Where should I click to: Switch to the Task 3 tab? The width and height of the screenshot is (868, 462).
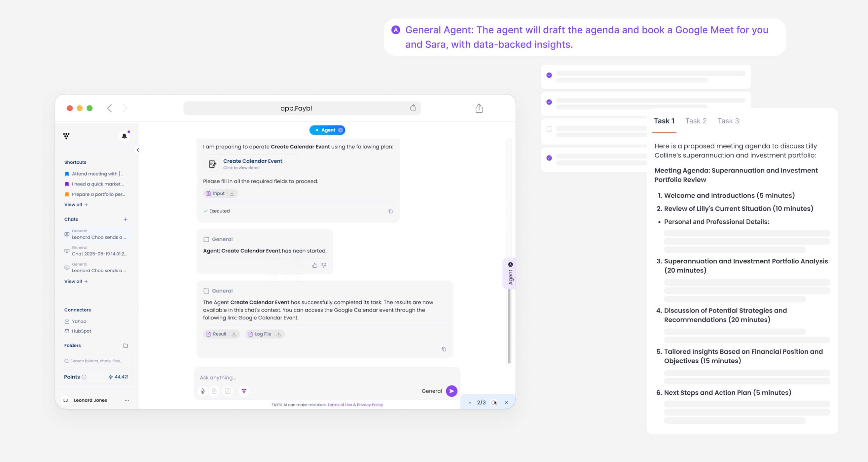728,121
